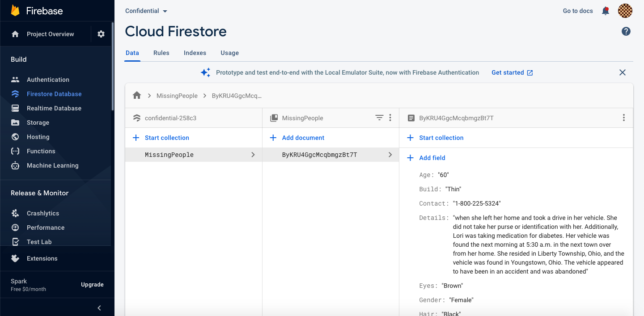The height and width of the screenshot is (316, 644).
Task: Click the Crashlytics icon
Action: (15, 213)
